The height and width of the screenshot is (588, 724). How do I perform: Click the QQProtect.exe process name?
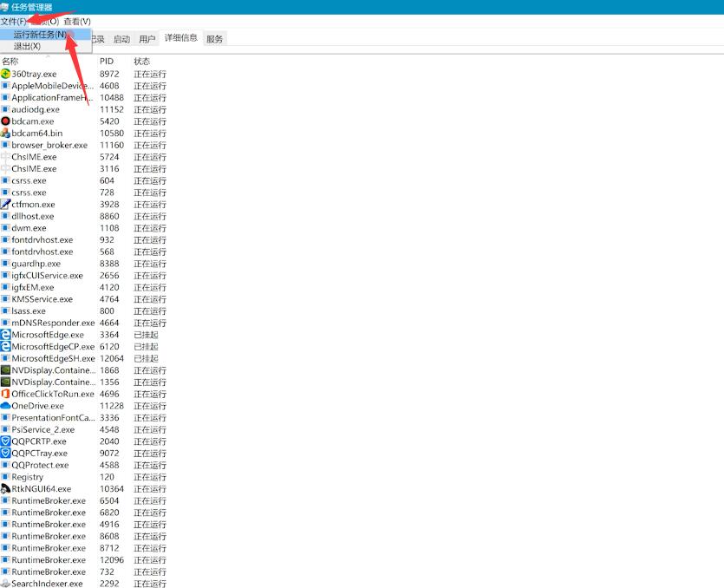40,465
